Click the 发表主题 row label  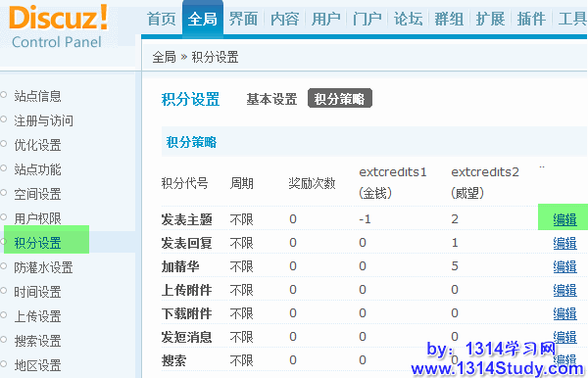pos(187,219)
